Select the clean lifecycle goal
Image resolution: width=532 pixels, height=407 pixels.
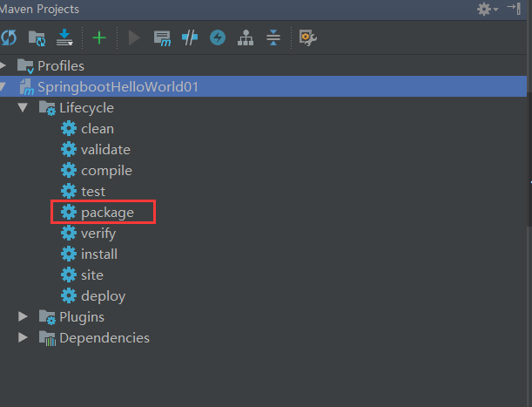[x=98, y=129]
